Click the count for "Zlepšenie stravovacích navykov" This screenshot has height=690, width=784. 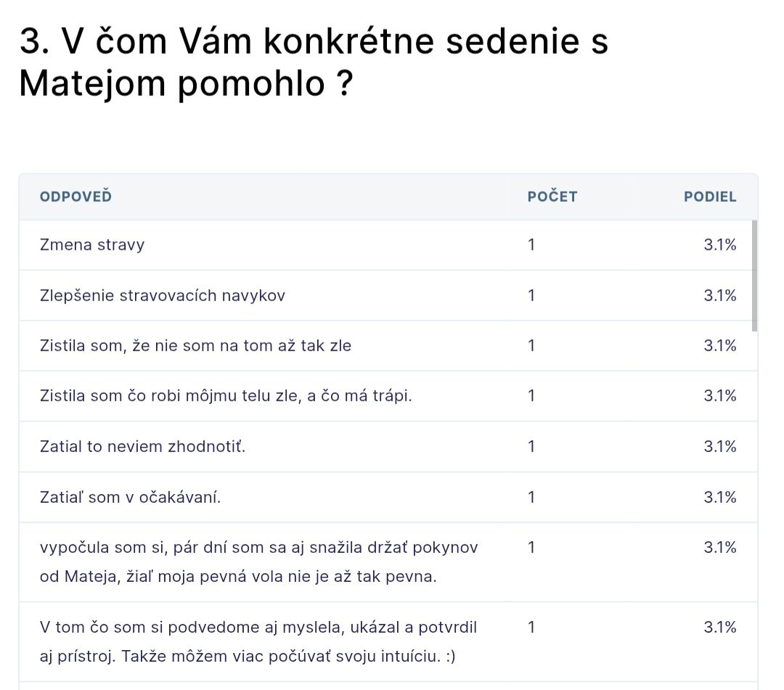(531, 295)
